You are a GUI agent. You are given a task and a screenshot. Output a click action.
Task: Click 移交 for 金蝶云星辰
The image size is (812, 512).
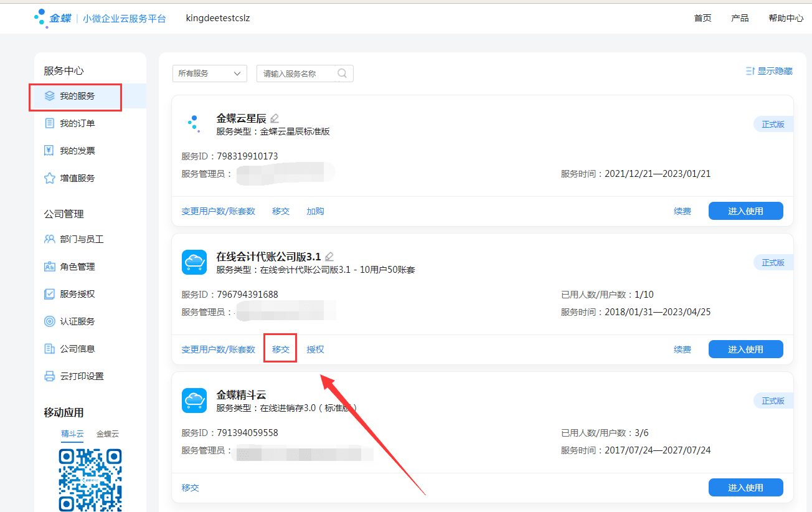[281, 211]
